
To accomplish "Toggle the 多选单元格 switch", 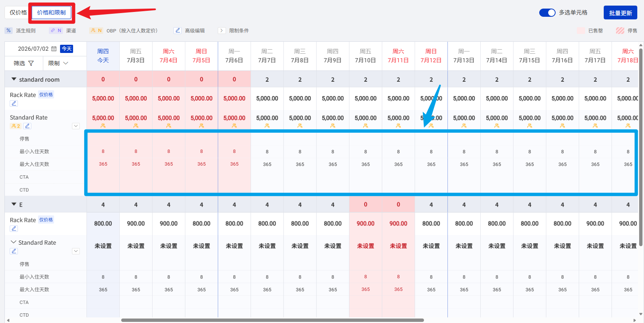I will pyautogui.click(x=547, y=13).
